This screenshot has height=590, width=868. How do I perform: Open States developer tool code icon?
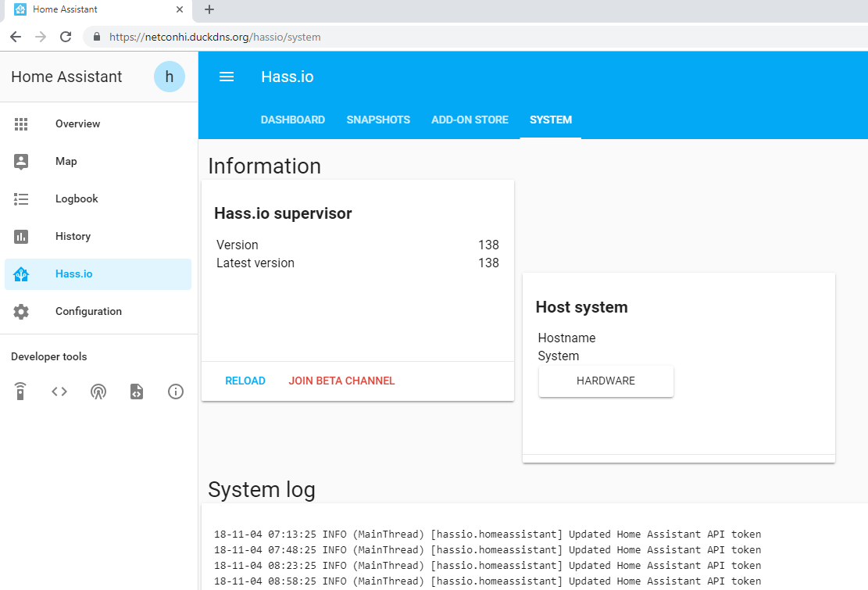[59, 392]
